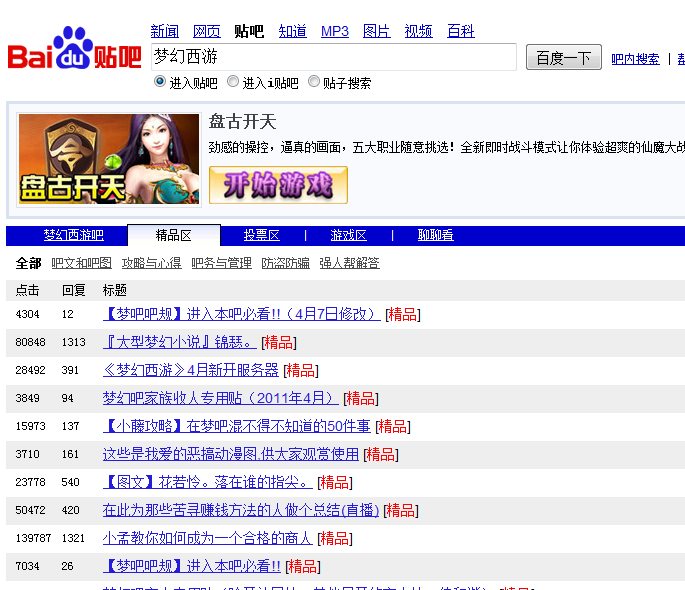Click the 精品 tag beside 小孟教你 post
Screen dimensions: 685x590
coord(335,538)
